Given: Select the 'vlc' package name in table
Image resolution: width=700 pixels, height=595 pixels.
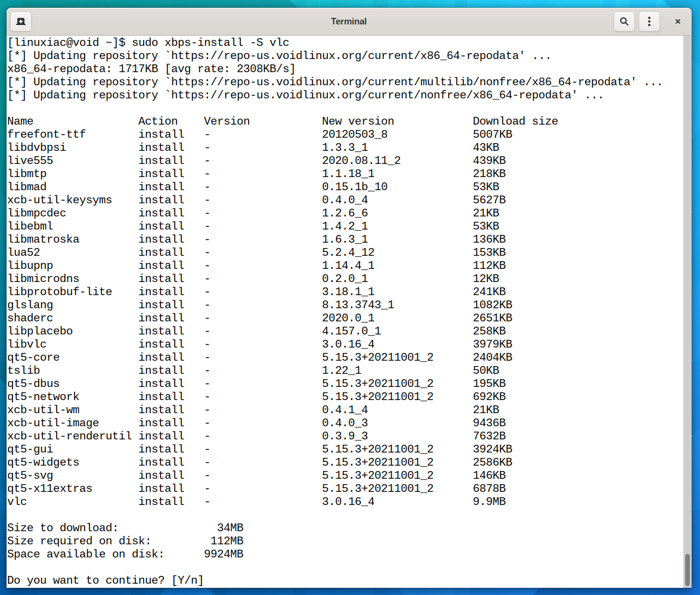Looking at the screenshot, I should [x=17, y=502].
